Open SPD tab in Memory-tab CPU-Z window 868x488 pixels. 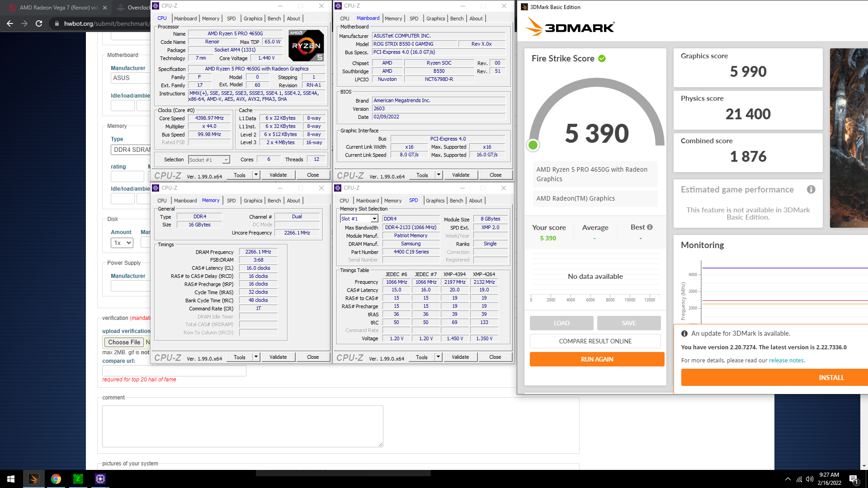click(231, 201)
